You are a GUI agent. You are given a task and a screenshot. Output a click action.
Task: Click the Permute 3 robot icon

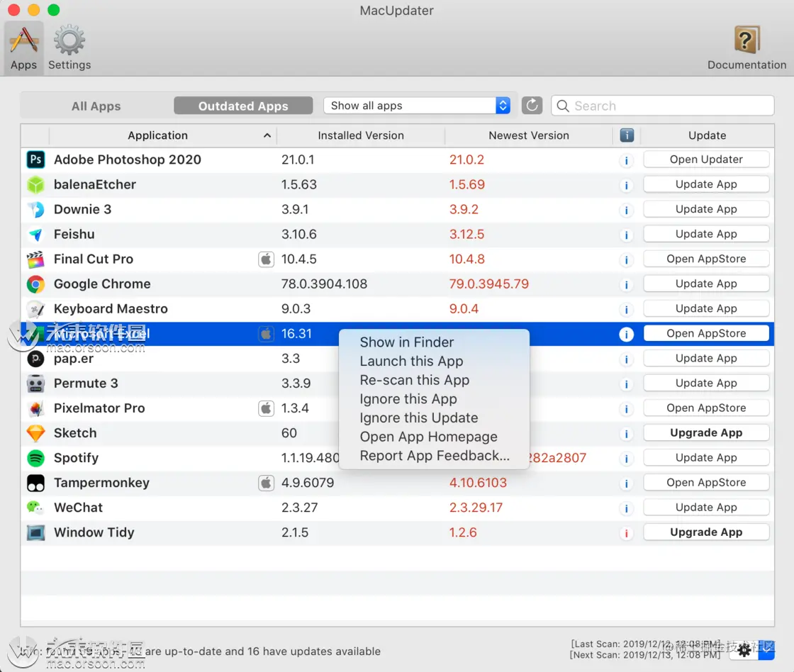point(35,383)
